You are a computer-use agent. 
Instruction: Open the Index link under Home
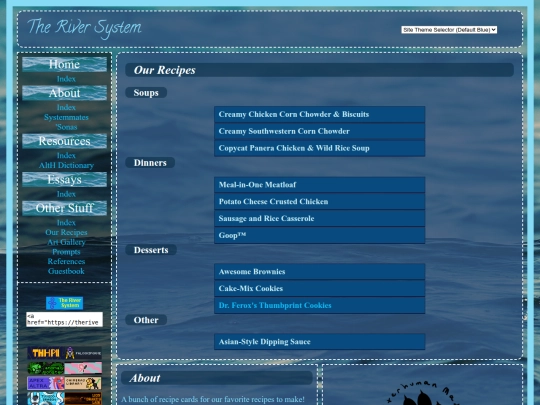(66, 79)
